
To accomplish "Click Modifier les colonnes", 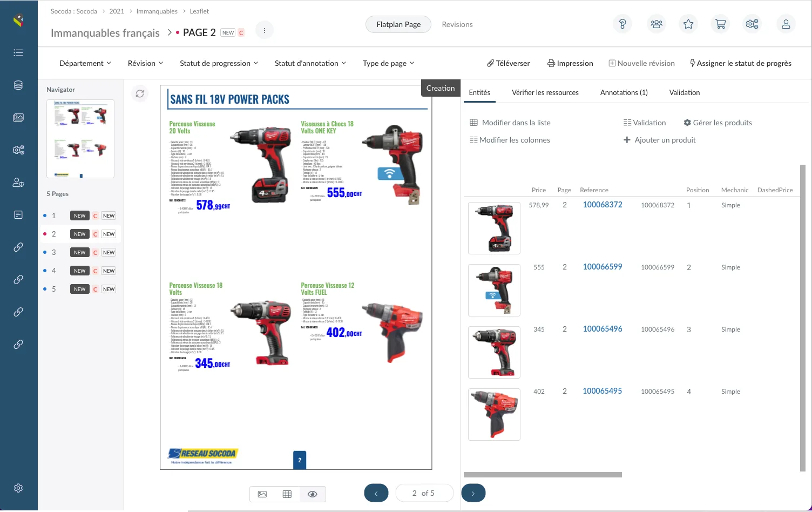I will 510,140.
